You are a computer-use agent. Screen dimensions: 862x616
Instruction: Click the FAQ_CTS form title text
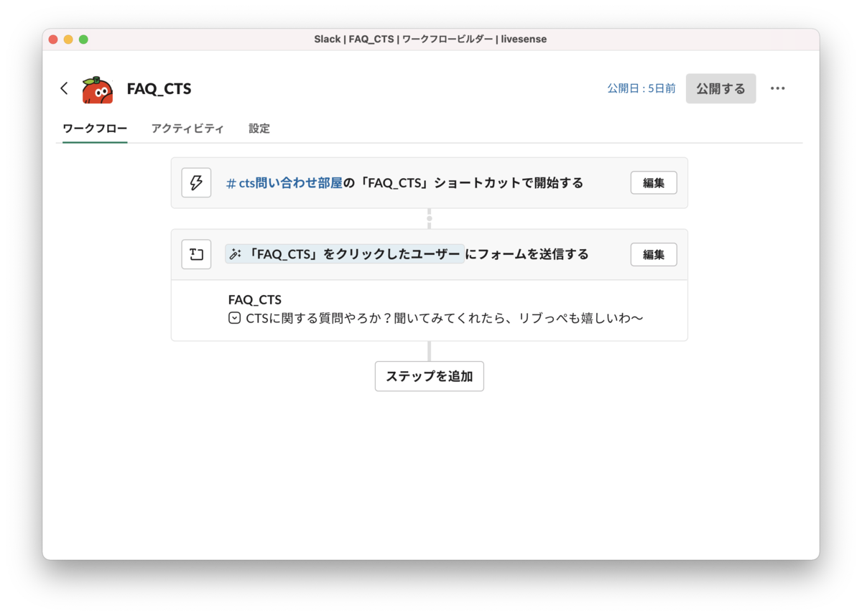tap(255, 299)
